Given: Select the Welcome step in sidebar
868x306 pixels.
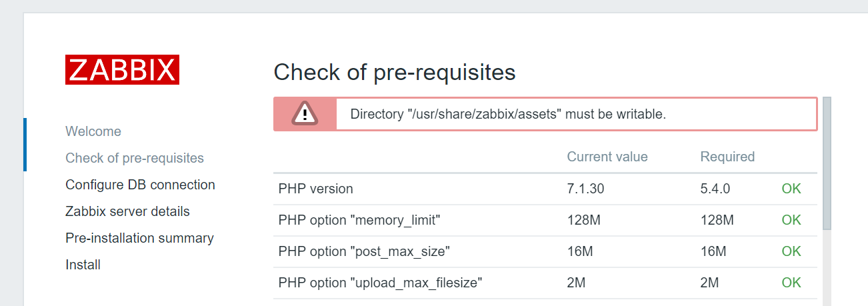Looking at the screenshot, I should (93, 131).
